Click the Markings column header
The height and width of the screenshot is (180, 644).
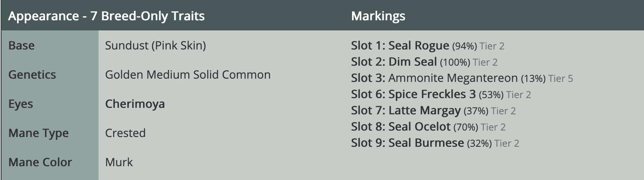click(x=378, y=16)
